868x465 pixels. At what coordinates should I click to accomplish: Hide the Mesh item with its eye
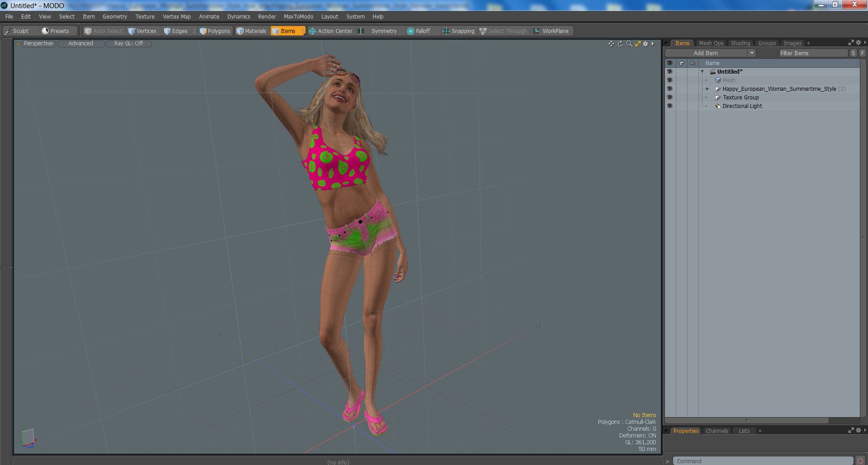pos(670,80)
